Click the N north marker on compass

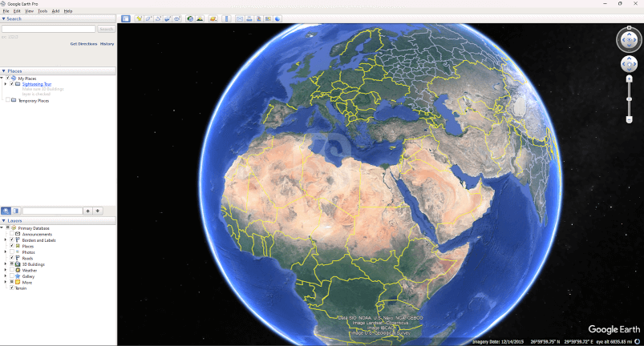tap(629, 28)
